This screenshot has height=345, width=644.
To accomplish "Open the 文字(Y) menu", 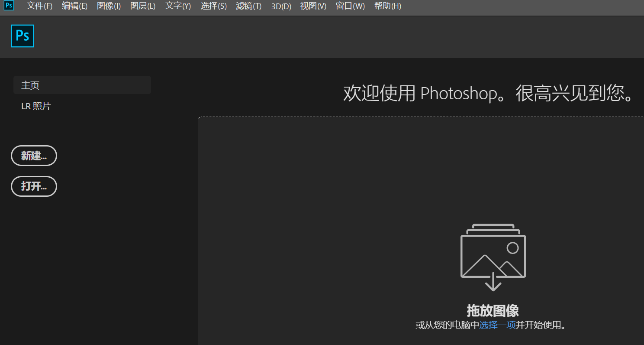I will tap(178, 6).
